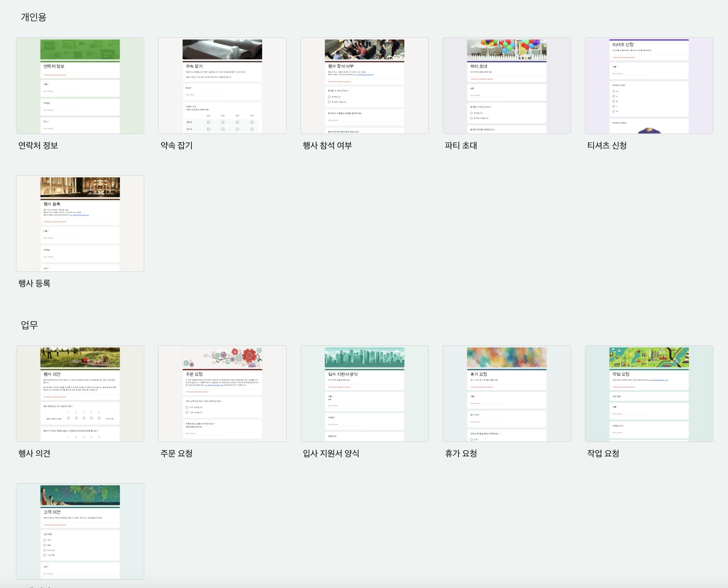The image size is (728, 588).
Task: Open the 입사 지원서 양식 template
Action: pos(365,394)
